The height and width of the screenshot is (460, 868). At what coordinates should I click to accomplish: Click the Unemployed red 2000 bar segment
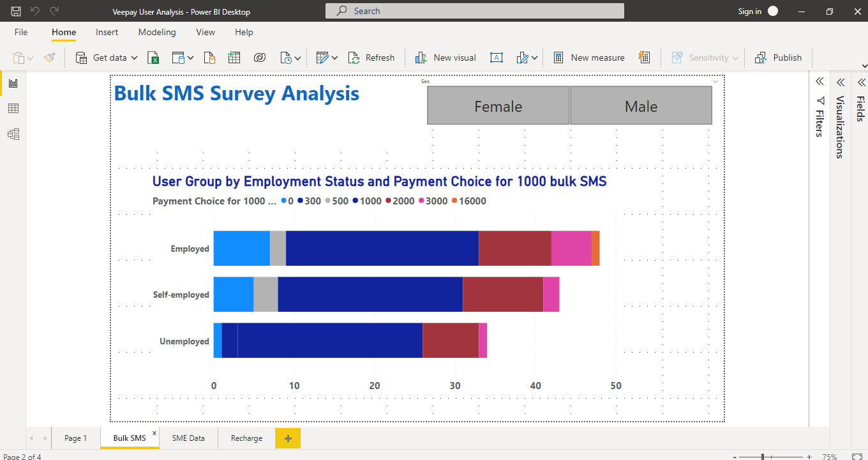(x=451, y=341)
